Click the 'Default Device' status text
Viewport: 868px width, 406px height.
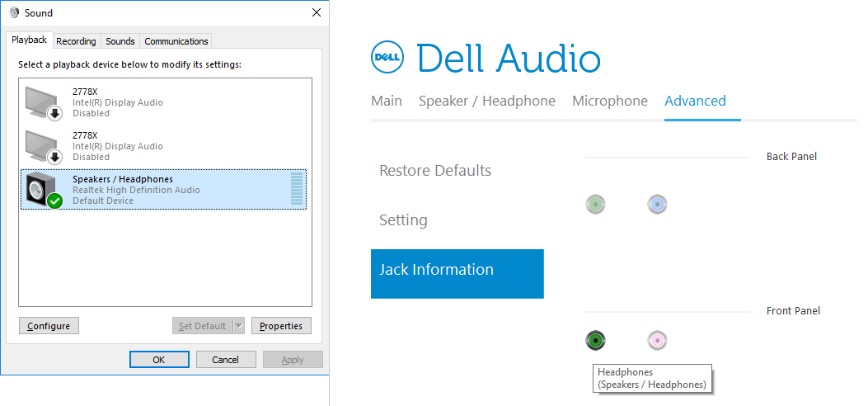tap(103, 201)
